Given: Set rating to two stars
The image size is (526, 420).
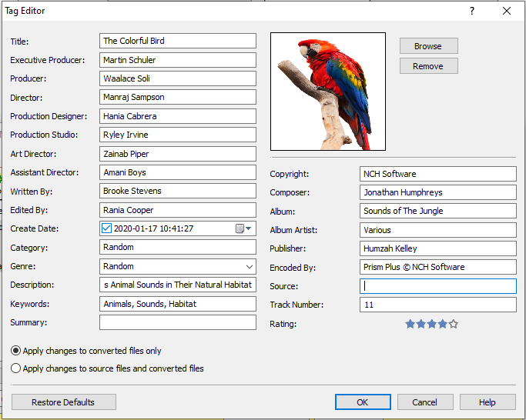Looking at the screenshot, I should point(421,324).
